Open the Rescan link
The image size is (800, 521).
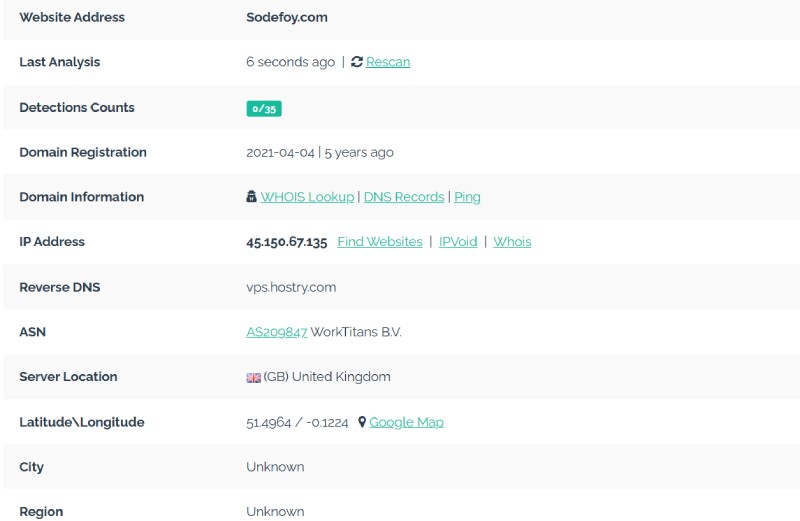[388, 62]
